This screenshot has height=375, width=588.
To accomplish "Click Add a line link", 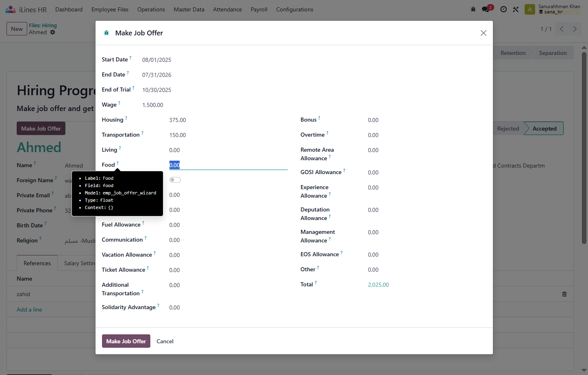I will [29, 310].
